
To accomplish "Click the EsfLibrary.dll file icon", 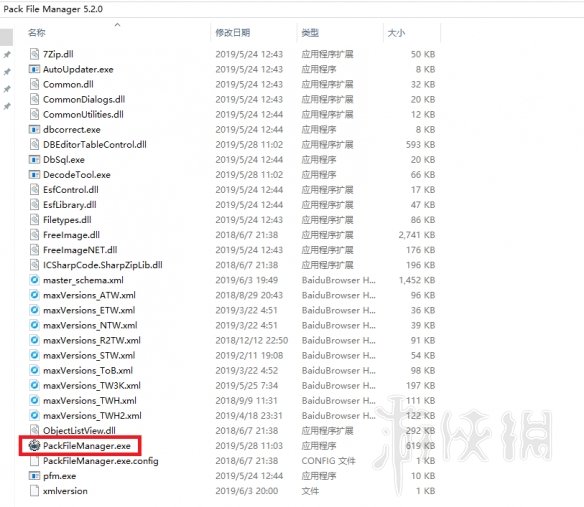I will click(x=34, y=205).
